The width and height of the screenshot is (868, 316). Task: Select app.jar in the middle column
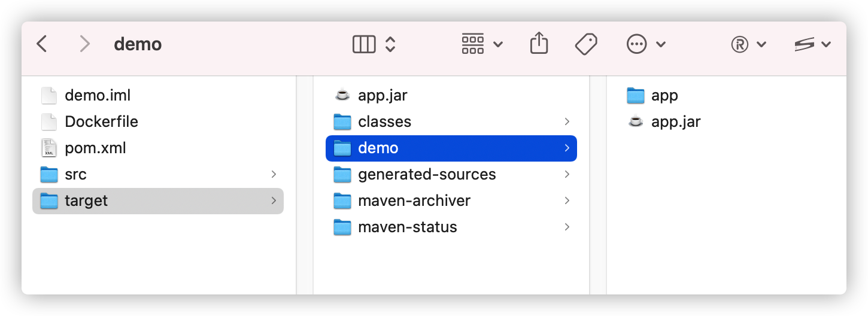[x=383, y=95]
